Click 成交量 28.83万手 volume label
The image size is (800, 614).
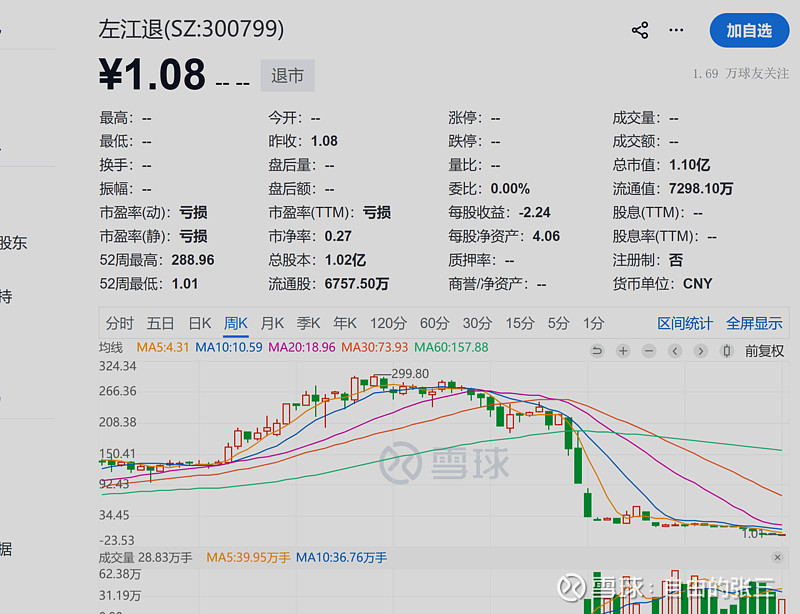pos(145,558)
